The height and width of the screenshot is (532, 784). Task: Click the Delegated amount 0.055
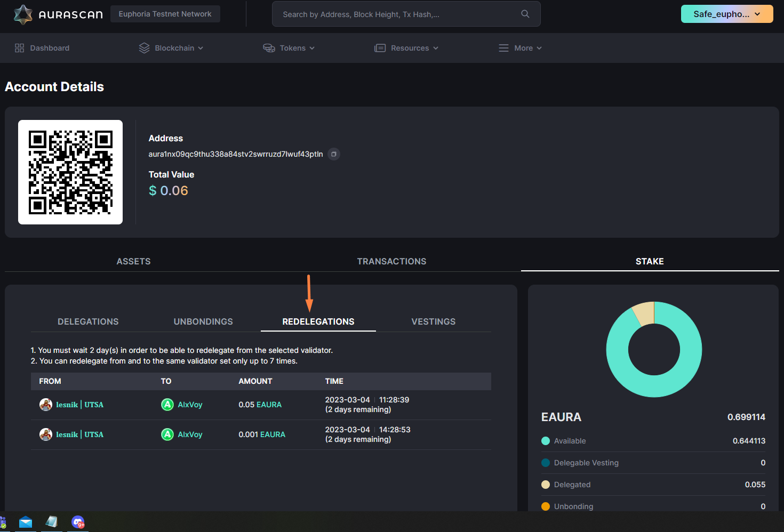tap(755, 485)
